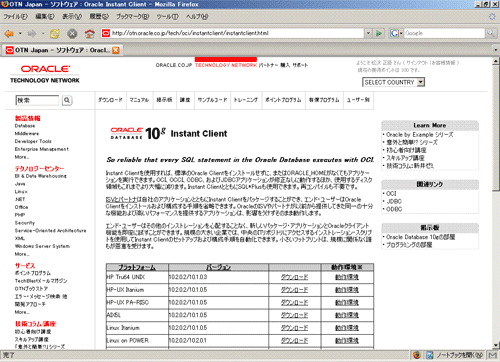This screenshot has width=500, height=362.
Task: Go back using the Back arrow button
Action: coord(9,33)
